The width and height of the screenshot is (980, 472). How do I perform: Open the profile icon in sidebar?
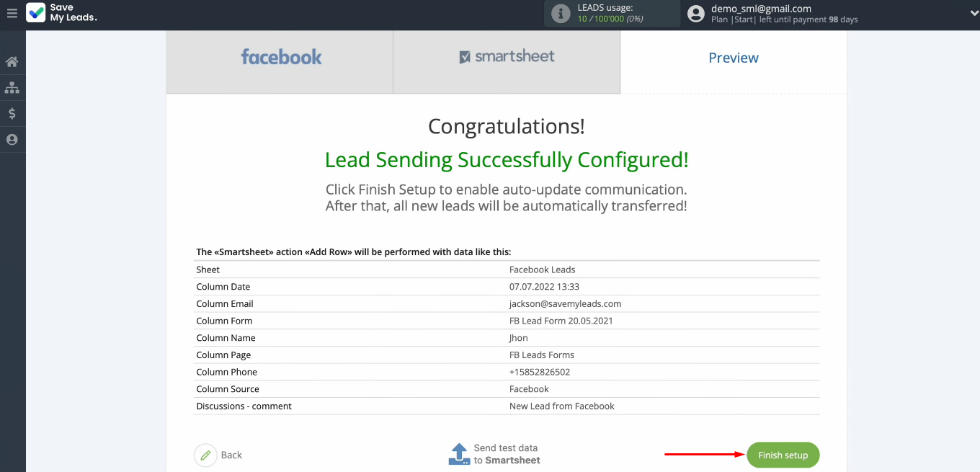pyautogui.click(x=12, y=140)
